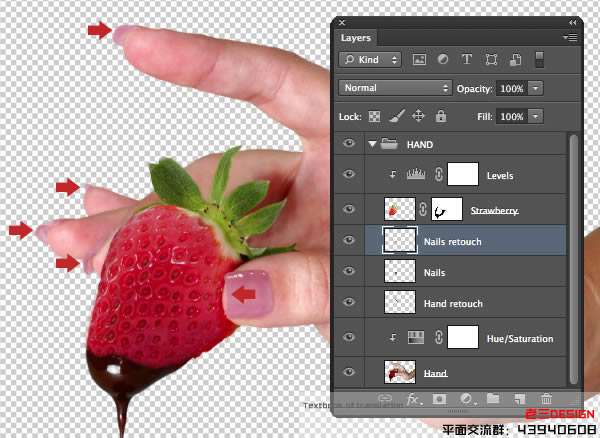Click the lock position icon
Image resolution: width=600 pixels, height=438 pixels.
pos(418,116)
